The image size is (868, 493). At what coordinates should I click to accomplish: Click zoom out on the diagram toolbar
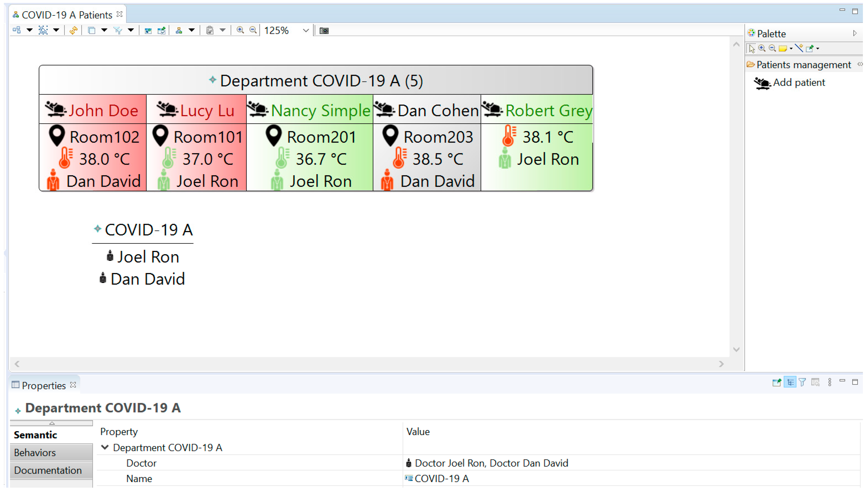click(253, 30)
